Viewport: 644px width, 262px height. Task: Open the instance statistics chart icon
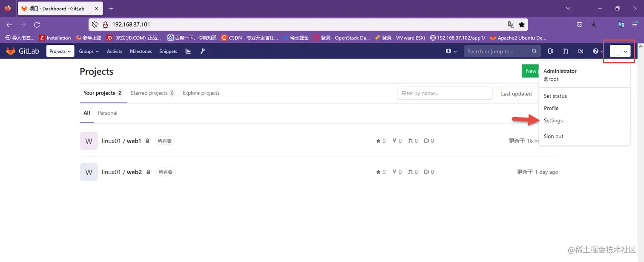click(x=188, y=51)
